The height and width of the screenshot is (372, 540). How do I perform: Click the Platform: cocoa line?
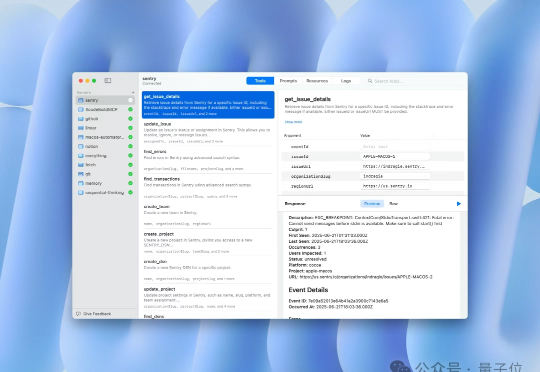[305, 265]
